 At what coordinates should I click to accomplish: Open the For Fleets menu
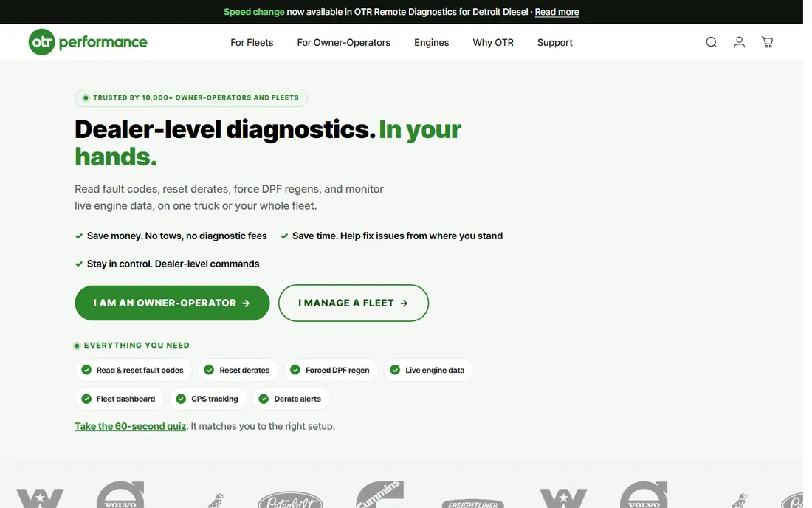coord(252,43)
